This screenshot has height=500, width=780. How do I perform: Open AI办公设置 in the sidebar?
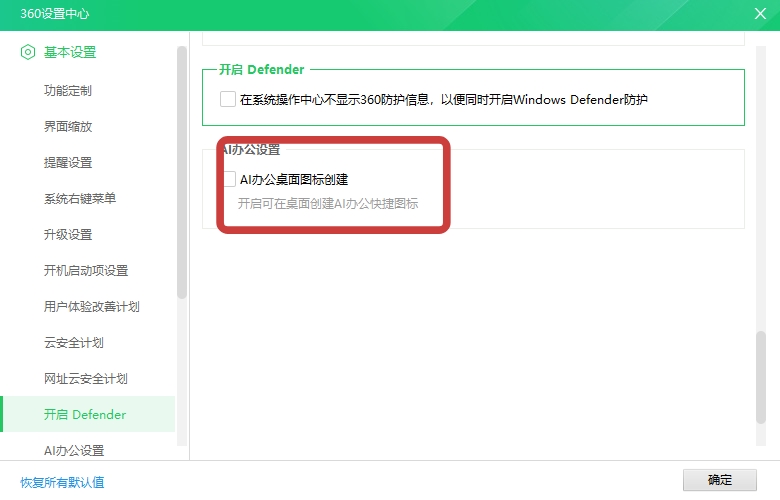click(74, 450)
